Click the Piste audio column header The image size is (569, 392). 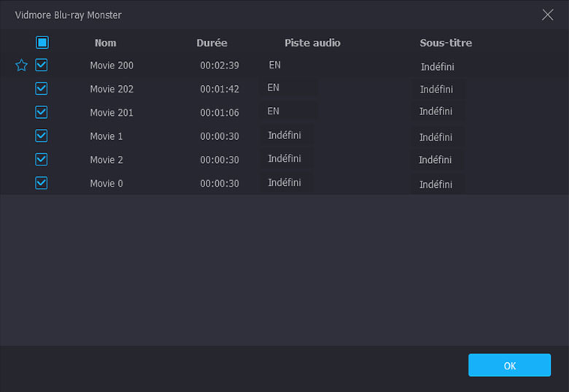pyautogui.click(x=312, y=43)
